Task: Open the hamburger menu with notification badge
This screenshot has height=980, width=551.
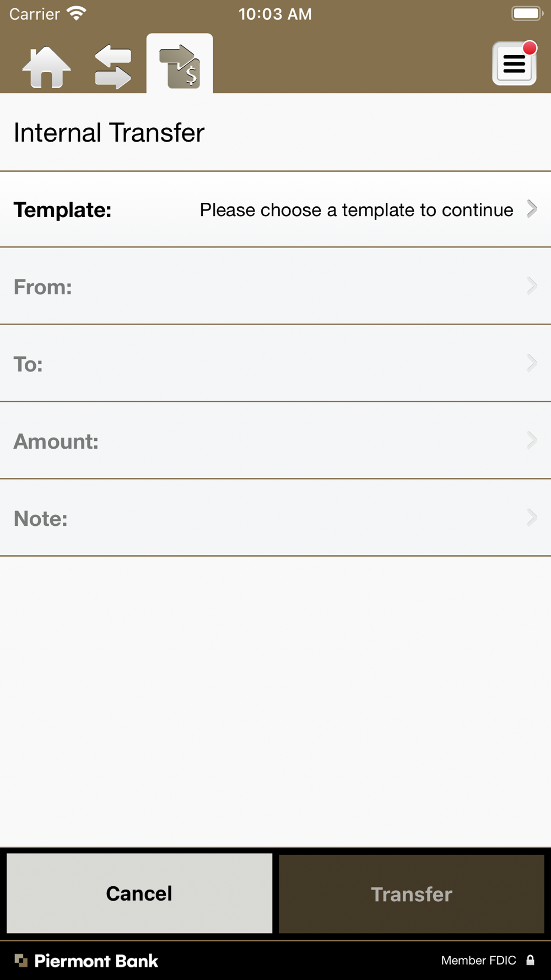Action: (x=514, y=63)
